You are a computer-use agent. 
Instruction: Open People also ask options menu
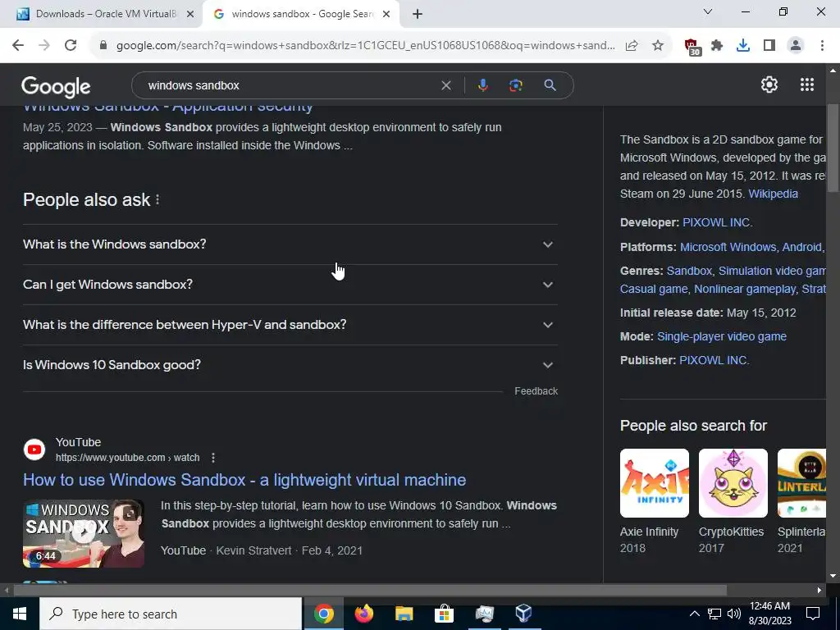(x=157, y=200)
